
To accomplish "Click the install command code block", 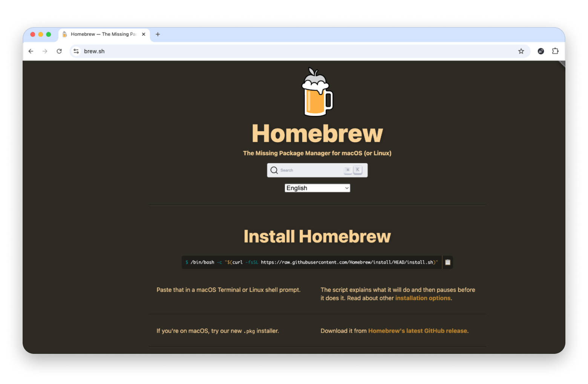I will coord(312,262).
